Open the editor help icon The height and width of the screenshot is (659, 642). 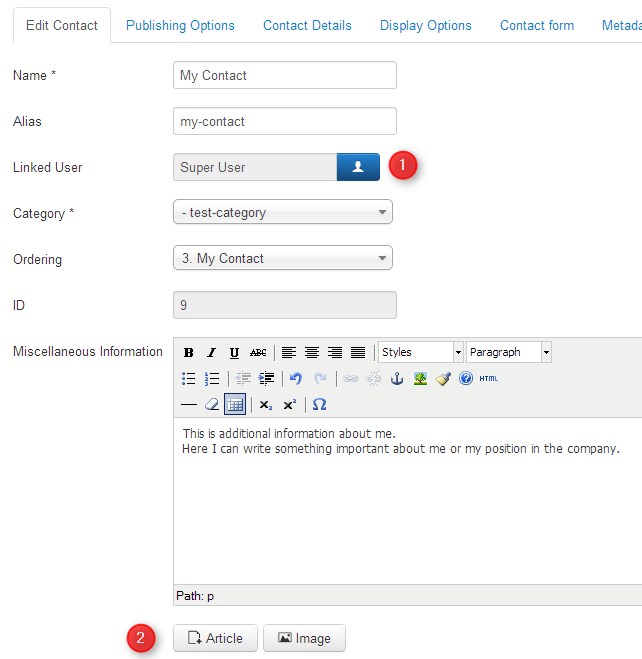(x=466, y=379)
